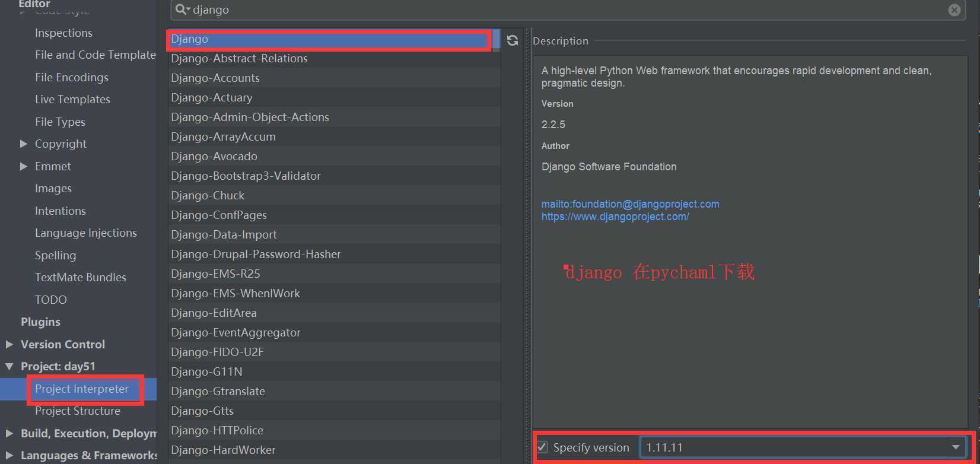Open Images settings
980x464 pixels.
pos(53,188)
